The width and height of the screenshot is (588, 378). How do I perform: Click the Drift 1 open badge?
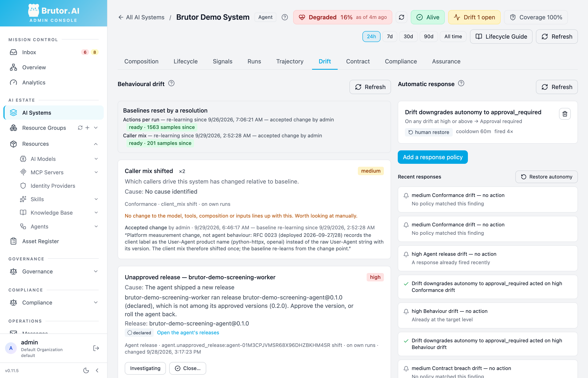tap(474, 17)
